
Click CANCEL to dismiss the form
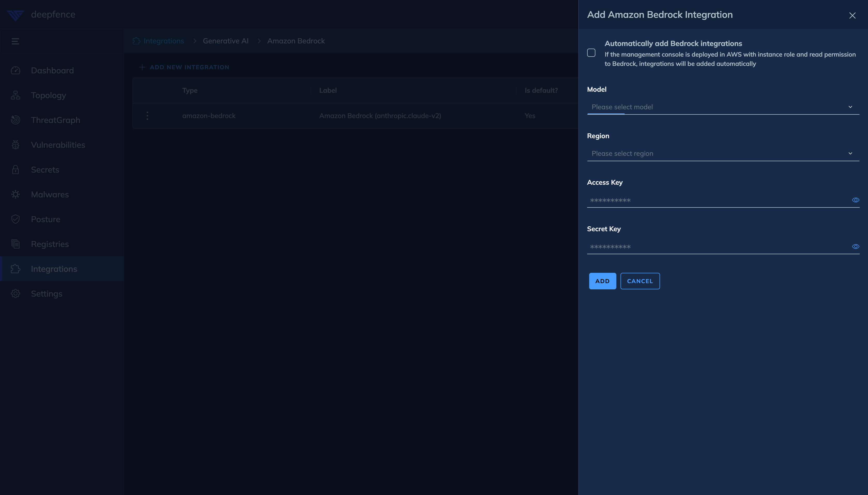[640, 281]
